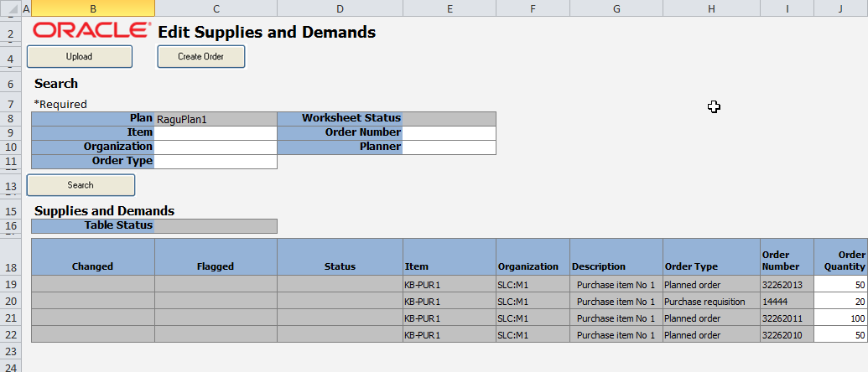Screen dimensions: 868x372
Task: Select the Order Number search field
Action: [x=449, y=133]
